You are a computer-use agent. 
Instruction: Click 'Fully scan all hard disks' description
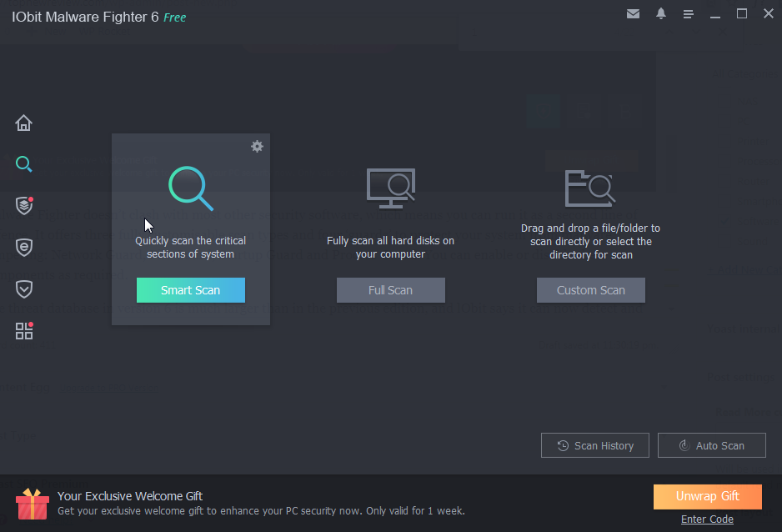click(390, 248)
